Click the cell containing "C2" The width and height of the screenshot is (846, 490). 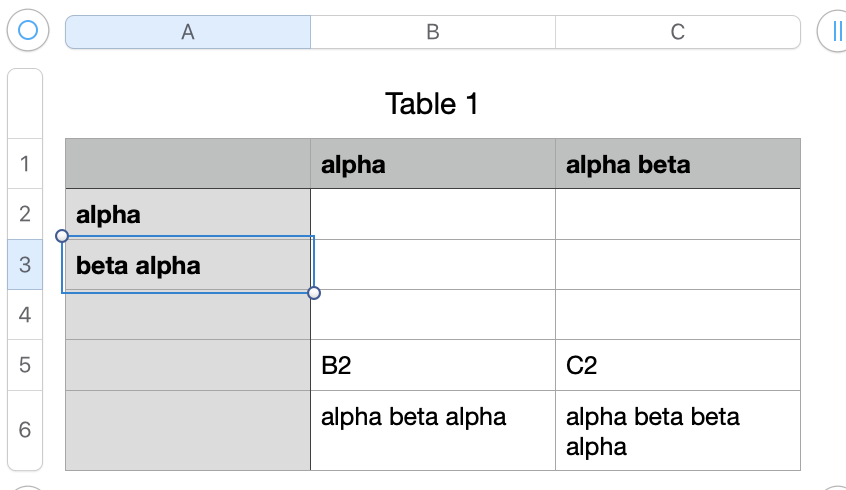click(x=678, y=365)
